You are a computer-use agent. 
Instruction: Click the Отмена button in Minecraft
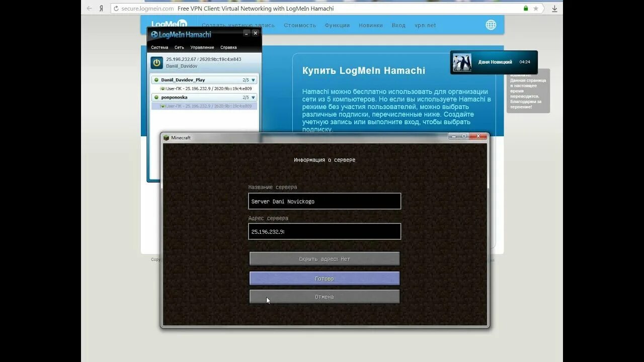pos(325,297)
